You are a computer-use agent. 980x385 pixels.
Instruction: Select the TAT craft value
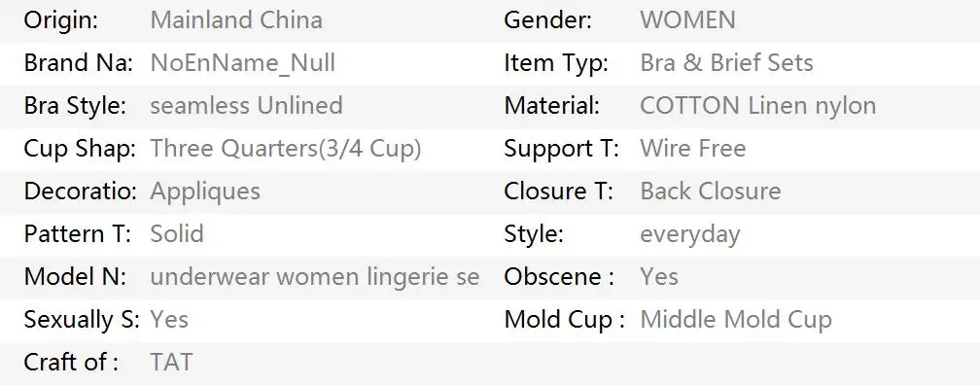click(172, 362)
